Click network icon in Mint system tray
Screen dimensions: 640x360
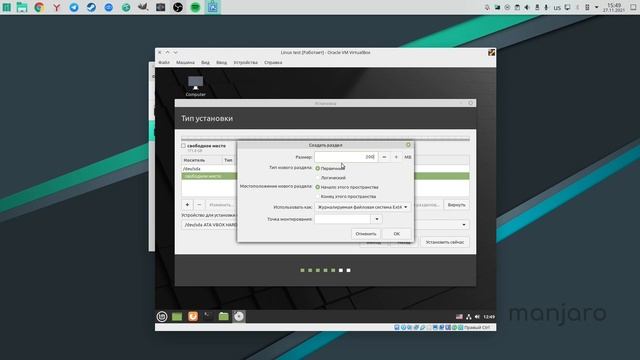469,317
